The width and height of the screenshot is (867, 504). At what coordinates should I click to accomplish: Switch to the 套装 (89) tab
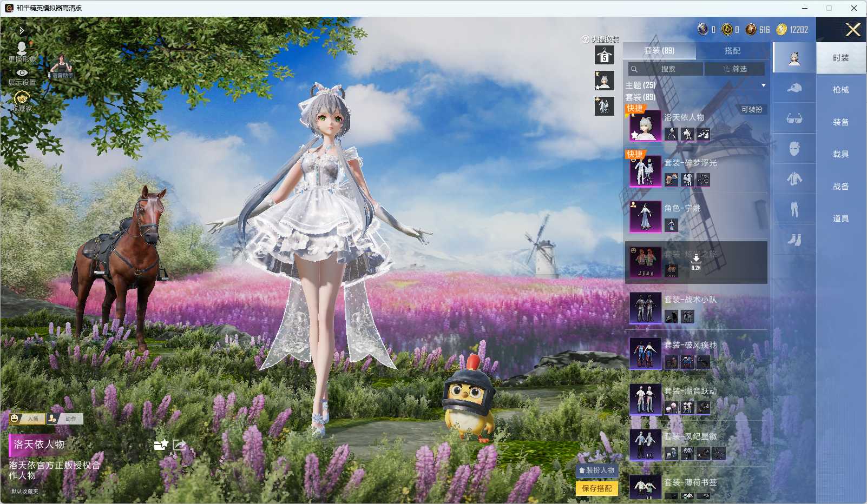(659, 51)
